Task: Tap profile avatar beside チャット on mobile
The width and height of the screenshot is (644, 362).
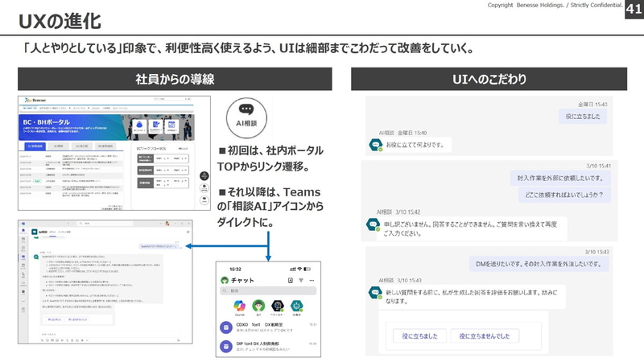Action: tap(225, 280)
